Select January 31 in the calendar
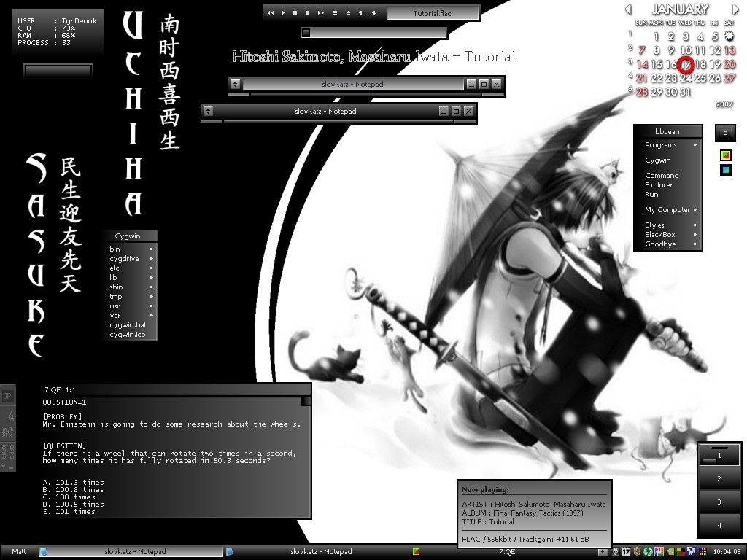The image size is (747, 560). click(686, 91)
